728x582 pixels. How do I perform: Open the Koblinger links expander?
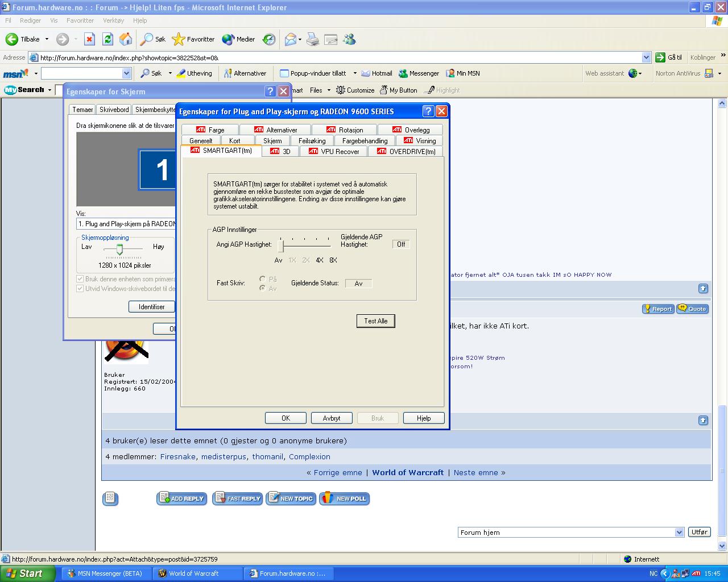tap(723, 56)
